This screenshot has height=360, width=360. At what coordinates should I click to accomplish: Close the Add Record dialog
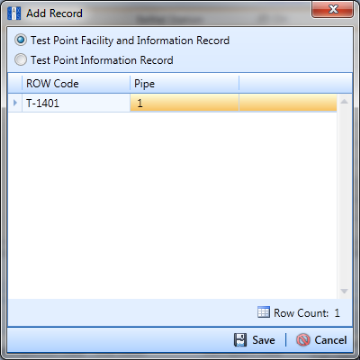(332, 10)
